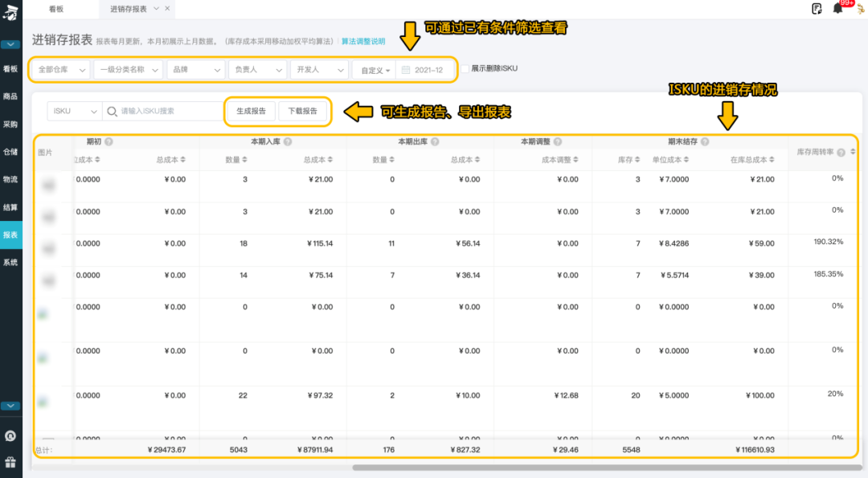Image resolution: width=868 pixels, height=478 pixels.
Task: Click the 生成报告 button
Action: (250, 111)
